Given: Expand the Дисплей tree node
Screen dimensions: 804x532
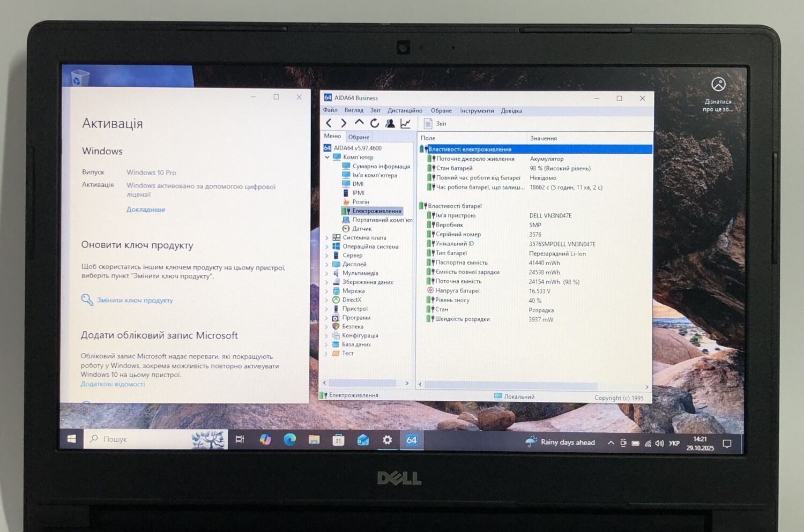Looking at the screenshot, I should [327, 265].
